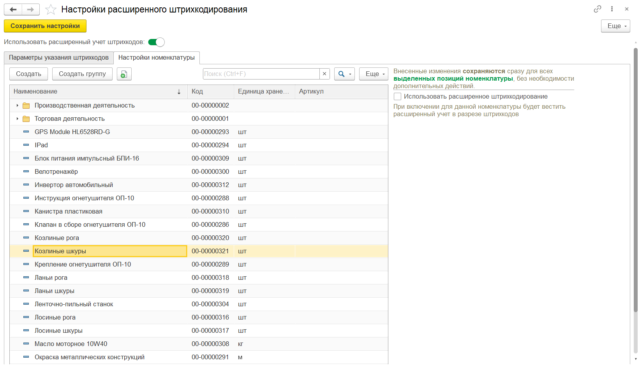Select row Крепление огнетушителя ОП-10
Screen dimensions: 640x369
point(199,264)
